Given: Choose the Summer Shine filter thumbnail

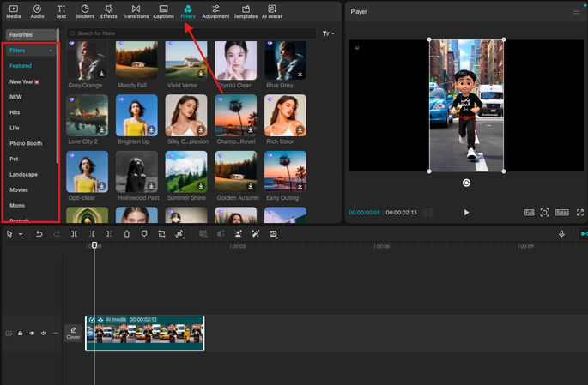Looking at the screenshot, I should pyautogui.click(x=186, y=171).
